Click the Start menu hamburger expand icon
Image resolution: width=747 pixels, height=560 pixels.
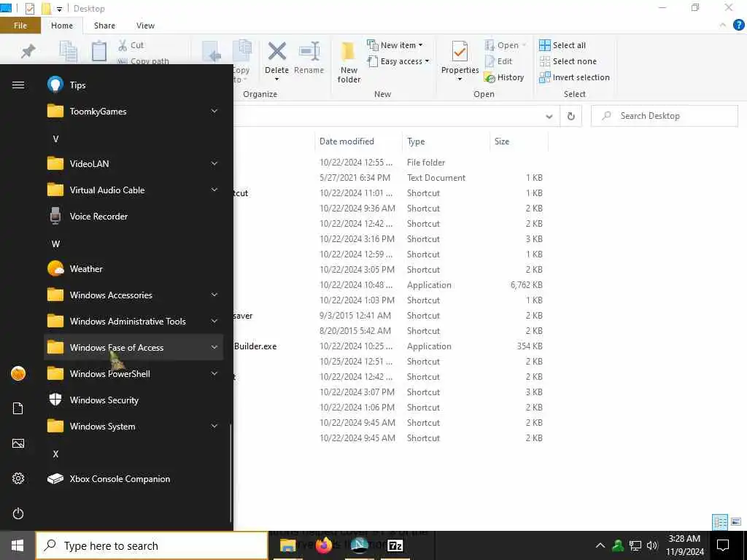point(18,85)
